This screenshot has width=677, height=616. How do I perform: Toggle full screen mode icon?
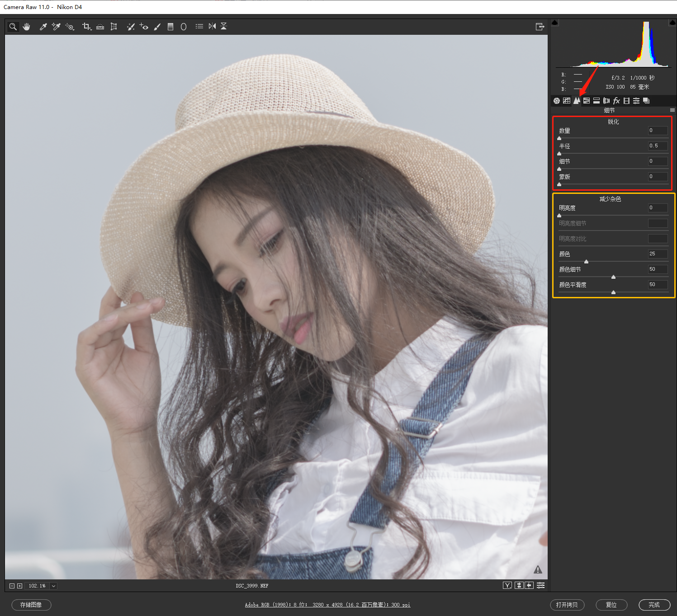(x=540, y=27)
